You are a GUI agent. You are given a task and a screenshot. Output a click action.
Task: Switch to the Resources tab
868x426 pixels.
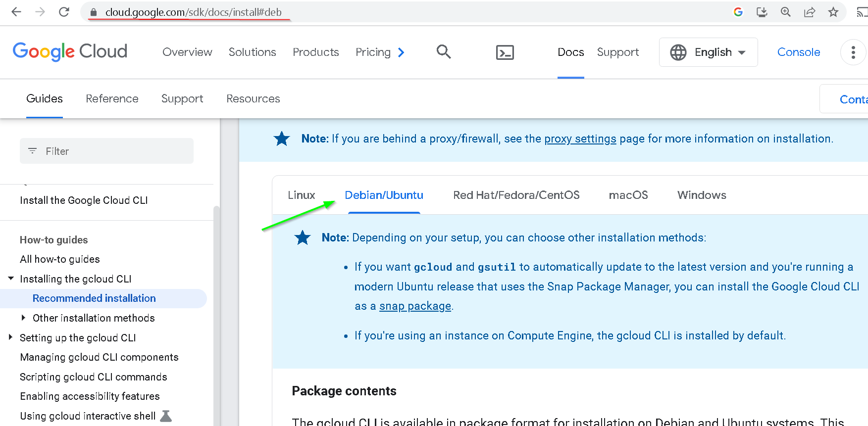click(x=253, y=98)
